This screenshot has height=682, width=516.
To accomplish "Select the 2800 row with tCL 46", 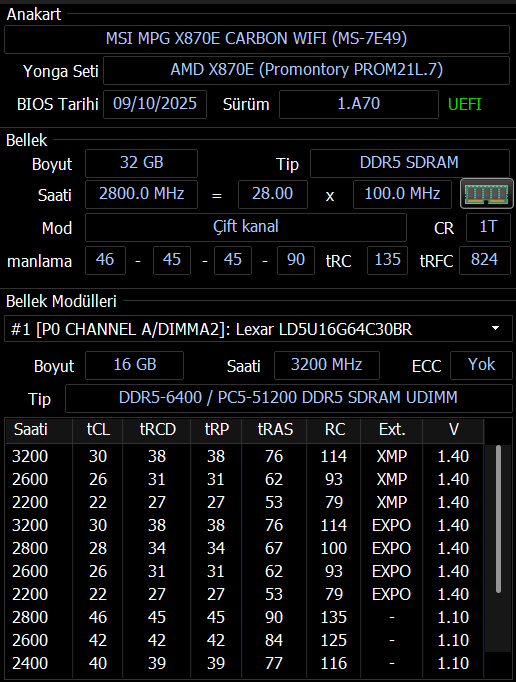I will pos(245,618).
